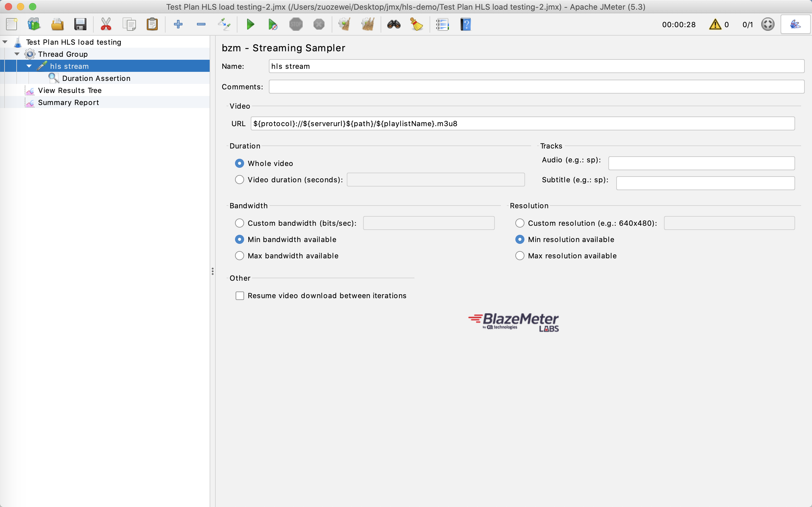Choose Custom resolution radio button
812x507 pixels.
519,223
